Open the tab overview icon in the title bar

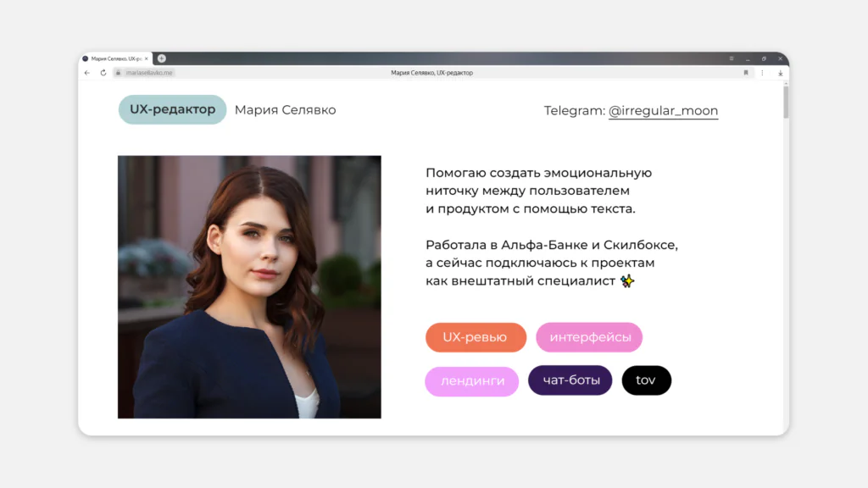(732, 58)
